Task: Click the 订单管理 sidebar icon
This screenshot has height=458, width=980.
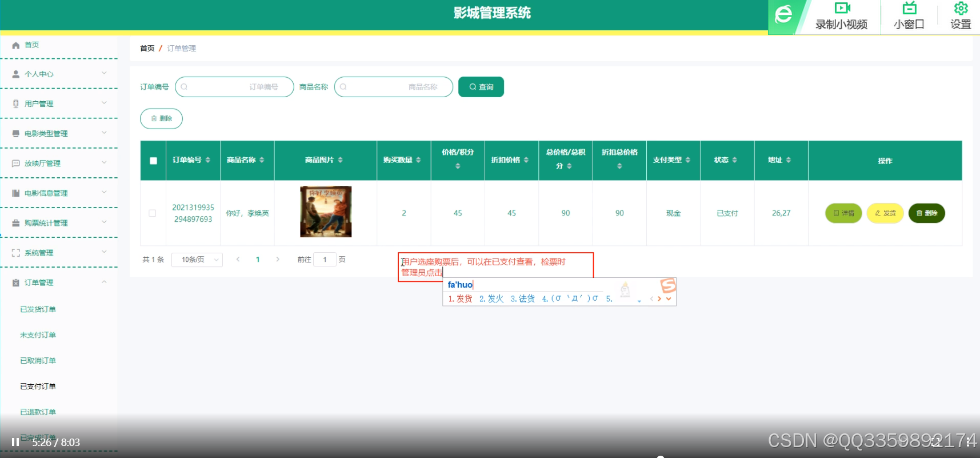Action: 16,282
